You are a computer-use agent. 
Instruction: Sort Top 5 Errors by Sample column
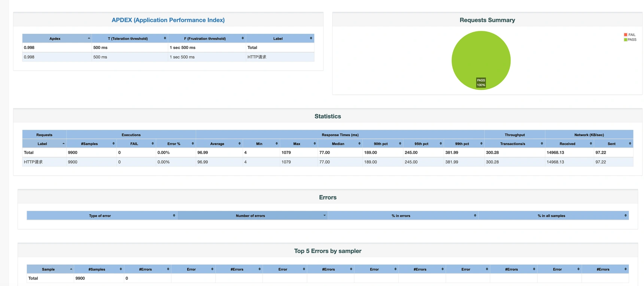click(50, 269)
